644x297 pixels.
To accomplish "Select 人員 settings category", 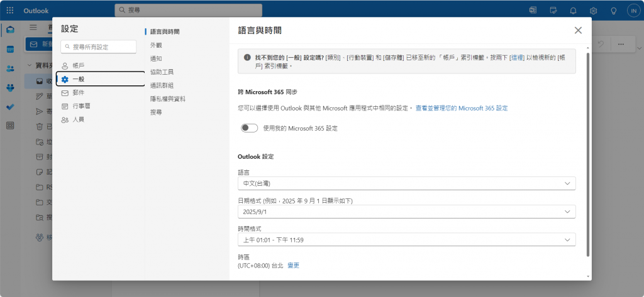I will [100, 120].
